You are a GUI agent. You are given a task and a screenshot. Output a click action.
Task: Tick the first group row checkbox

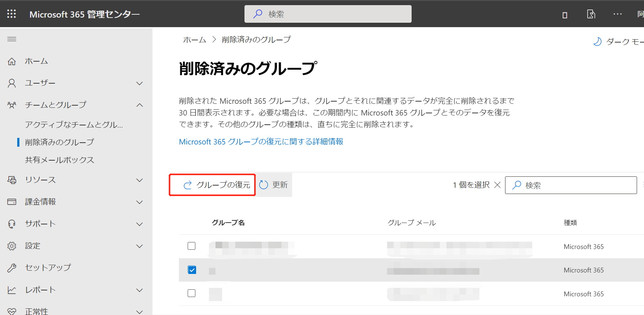(x=191, y=246)
